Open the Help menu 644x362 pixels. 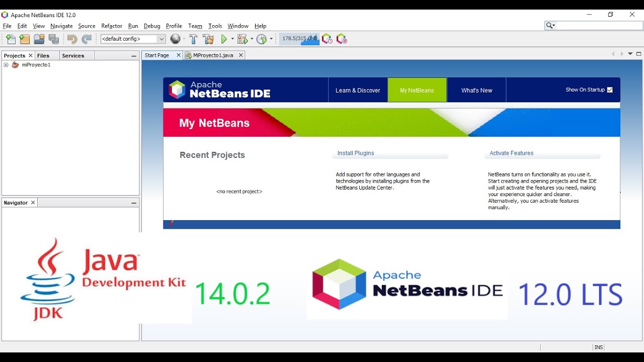260,26
